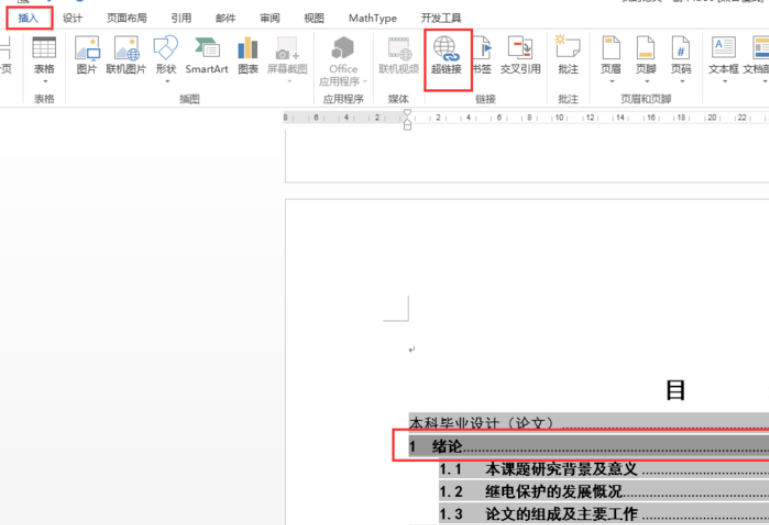Open the 视图 tab

(x=314, y=19)
